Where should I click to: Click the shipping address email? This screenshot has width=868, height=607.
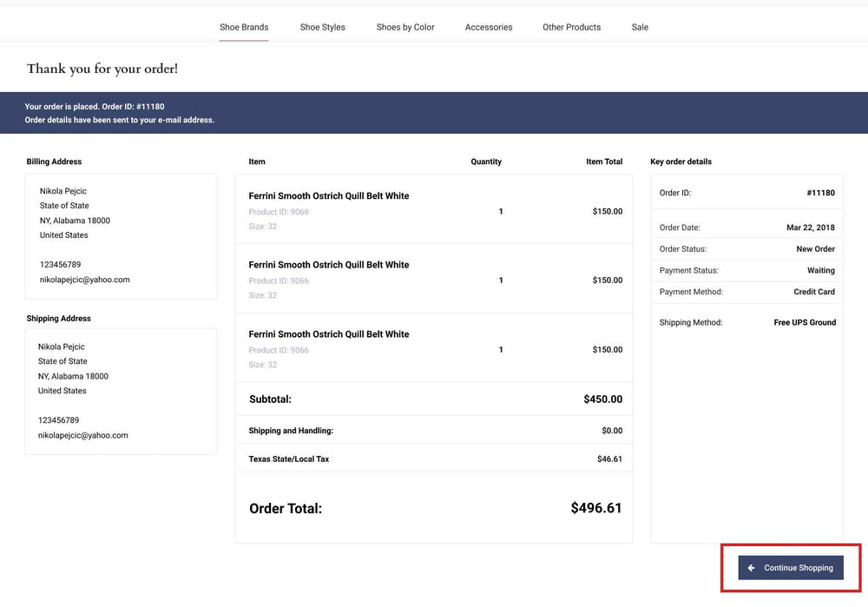click(83, 435)
